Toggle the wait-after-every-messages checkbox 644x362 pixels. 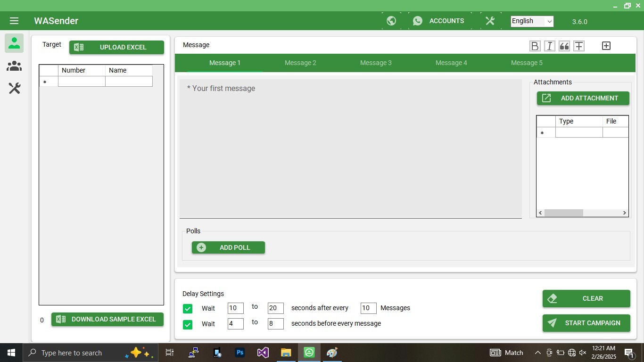tap(188, 309)
